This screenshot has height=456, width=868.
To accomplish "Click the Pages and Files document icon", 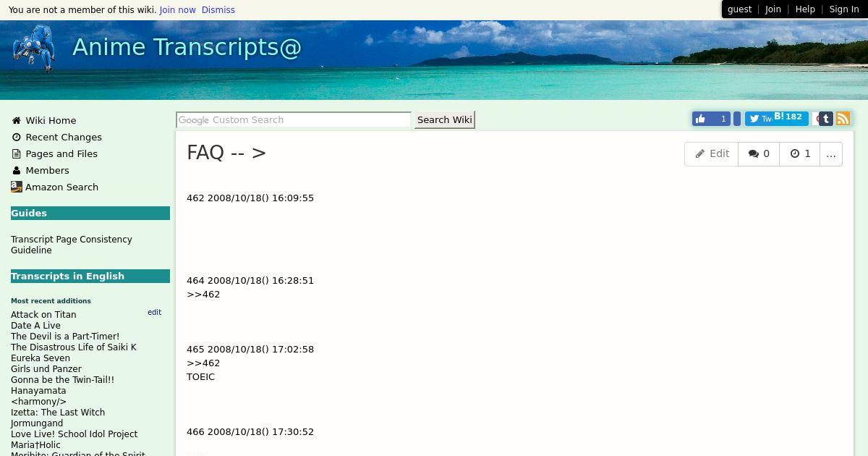I will (x=16, y=154).
